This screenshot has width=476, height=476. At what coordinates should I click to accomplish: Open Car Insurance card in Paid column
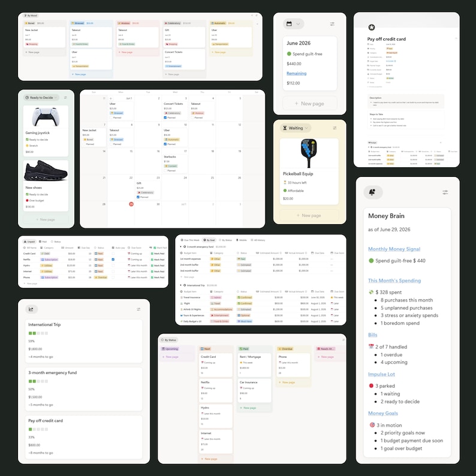pyautogui.click(x=254, y=390)
